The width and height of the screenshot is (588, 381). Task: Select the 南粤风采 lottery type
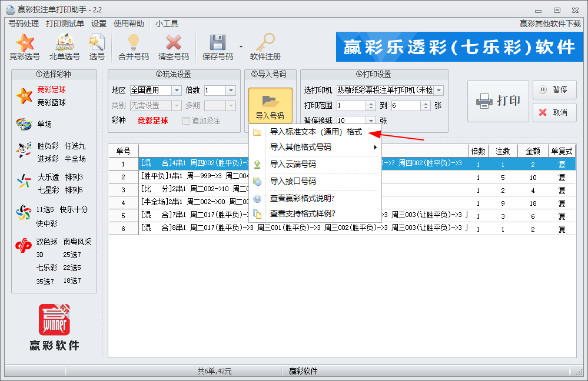(77, 242)
